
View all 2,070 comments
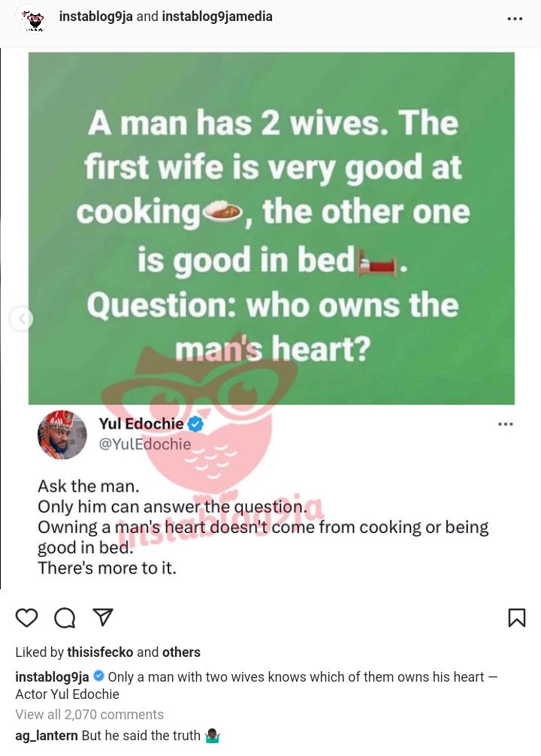(89, 715)
